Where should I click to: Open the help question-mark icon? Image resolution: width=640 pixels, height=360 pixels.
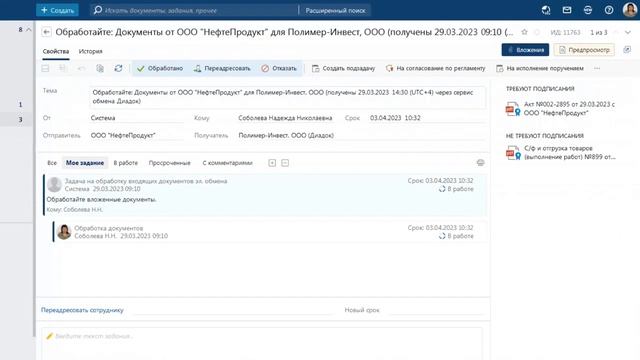pyautogui.click(x=609, y=10)
